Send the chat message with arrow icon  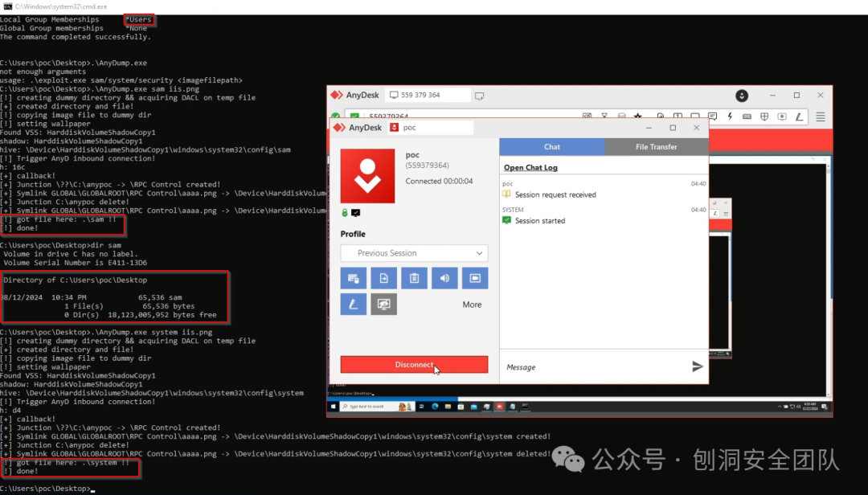click(x=698, y=366)
